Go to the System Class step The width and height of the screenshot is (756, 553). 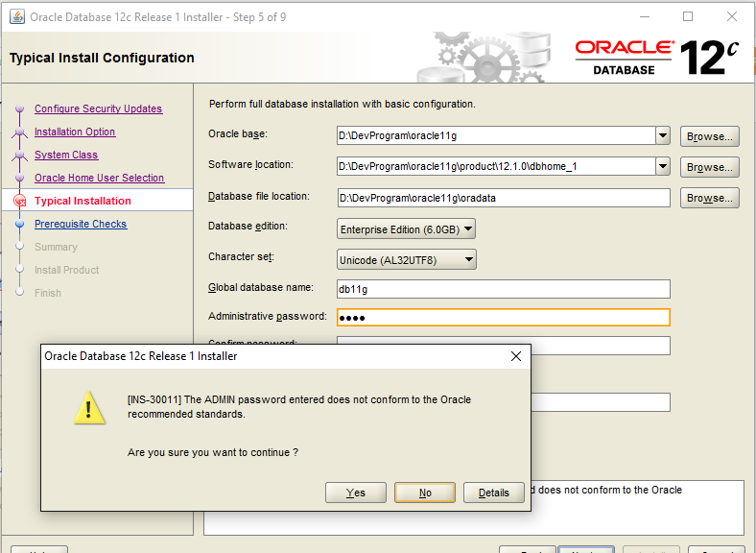(66, 155)
